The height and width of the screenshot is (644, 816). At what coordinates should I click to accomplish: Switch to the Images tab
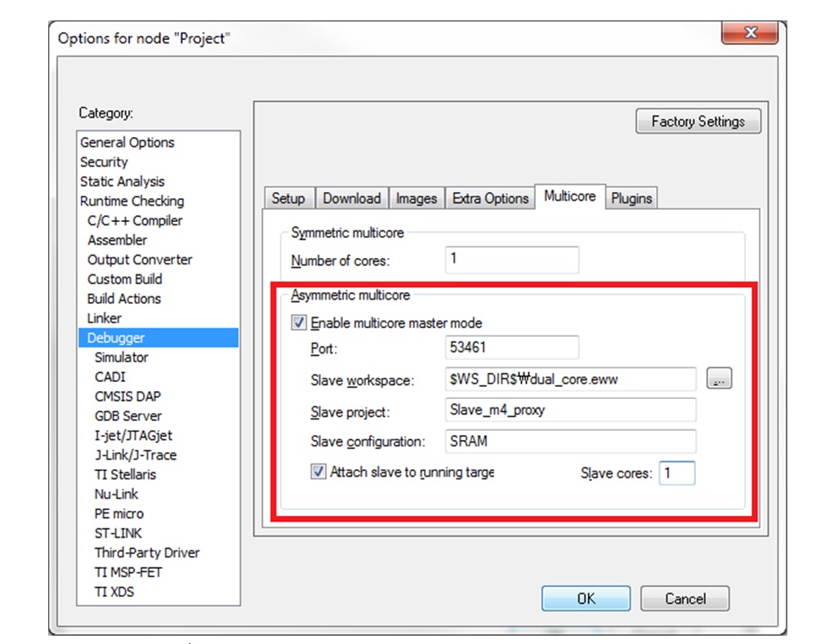(x=417, y=198)
